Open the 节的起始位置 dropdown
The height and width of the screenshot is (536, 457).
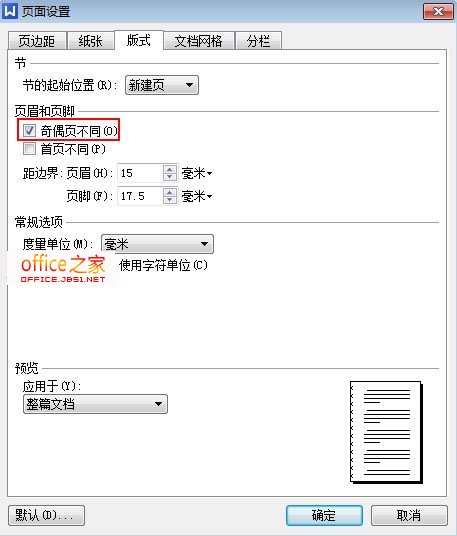click(x=162, y=85)
